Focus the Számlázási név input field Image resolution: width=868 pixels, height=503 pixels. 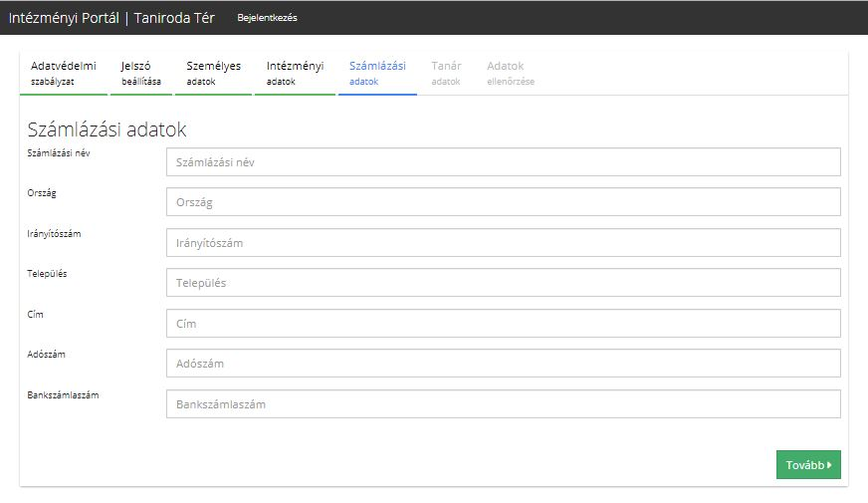pyautogui.click(x=503, y=162)
